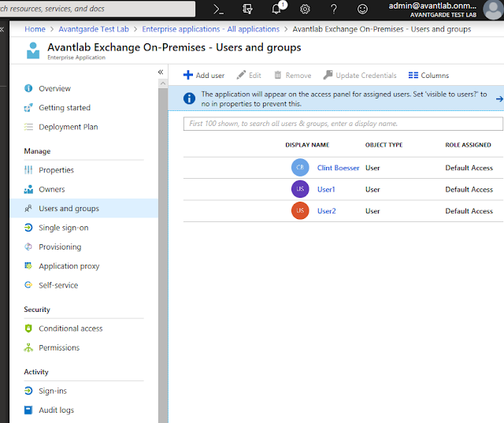Image resolution: width=504 pixels, height=423 pixels.
Task: Click the purple User1 avatar
Action: pos(300,189)
